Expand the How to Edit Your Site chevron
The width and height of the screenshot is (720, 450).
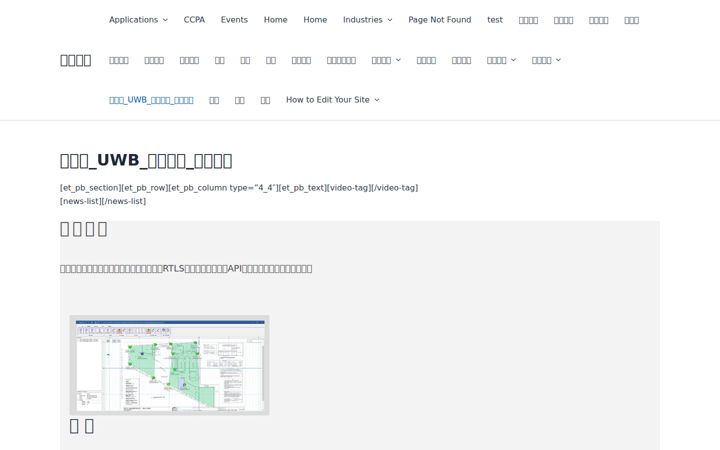[x=377, y=100]
